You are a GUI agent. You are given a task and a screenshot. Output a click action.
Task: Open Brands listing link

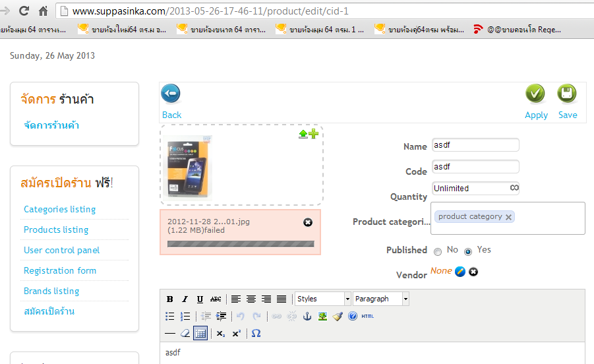point(51,291)
